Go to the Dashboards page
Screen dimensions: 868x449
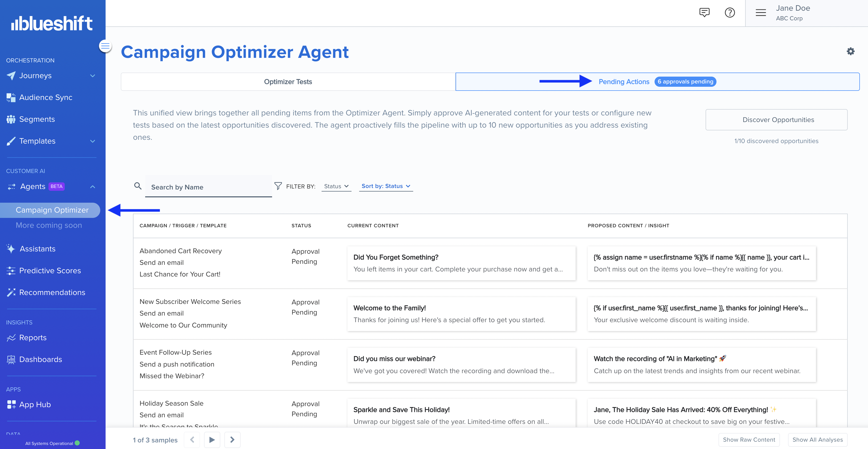click(x=40, y=359)
